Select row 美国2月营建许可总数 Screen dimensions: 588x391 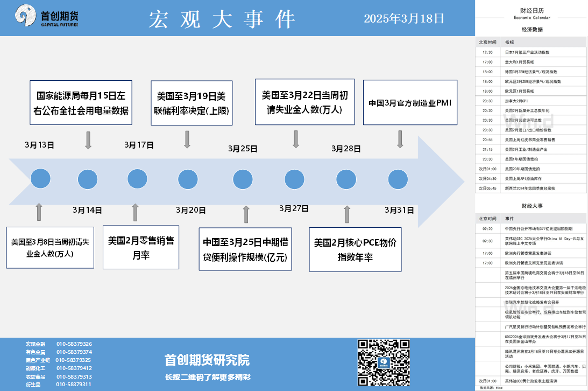point(531,121)
